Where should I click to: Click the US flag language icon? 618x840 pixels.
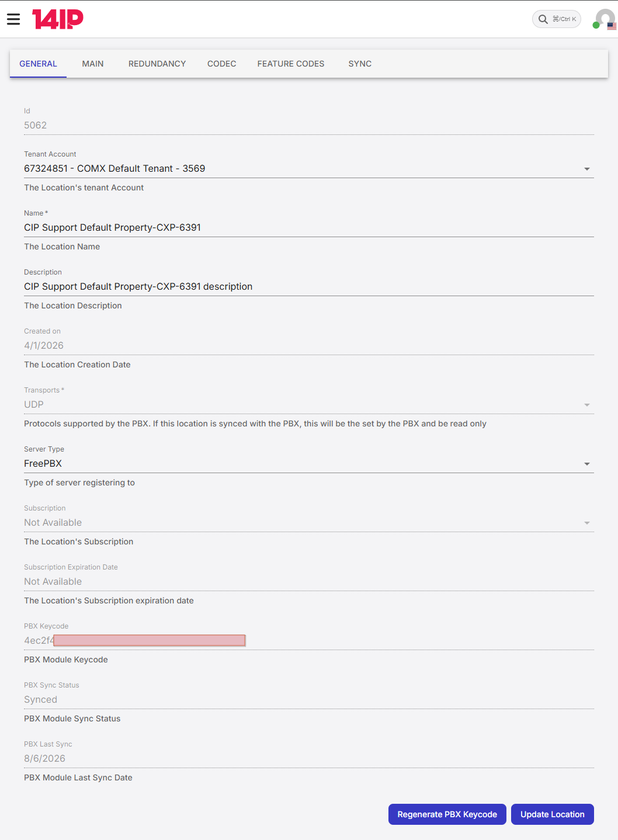pyautogui.click(x=612, y=26)
